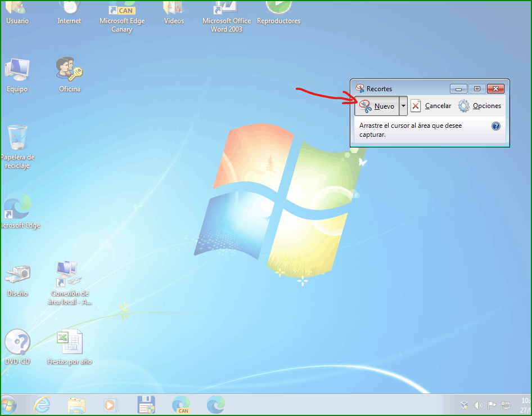Image resolution: width=532 pixels, height=416 pixels.
Task: Select the Internet desktop icon
Action: [x=69, y=13]
